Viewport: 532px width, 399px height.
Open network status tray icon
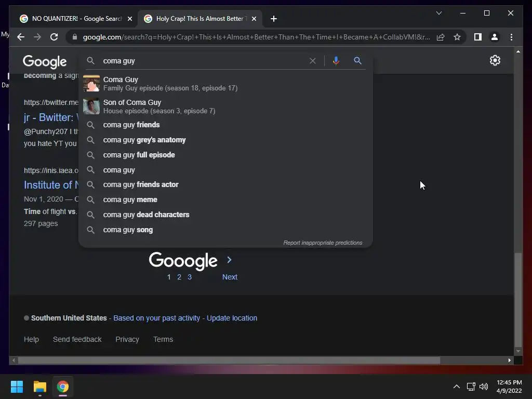click(471, 387)
